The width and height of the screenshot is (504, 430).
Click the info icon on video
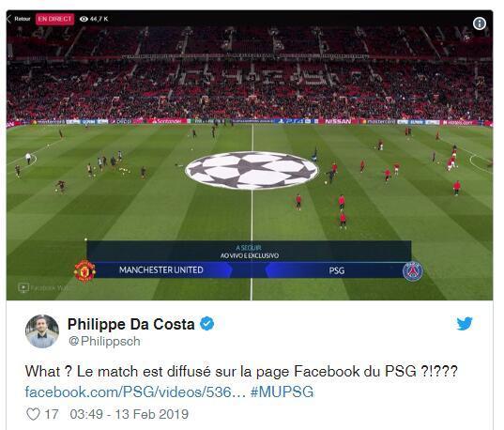click(x=480, y=23)
